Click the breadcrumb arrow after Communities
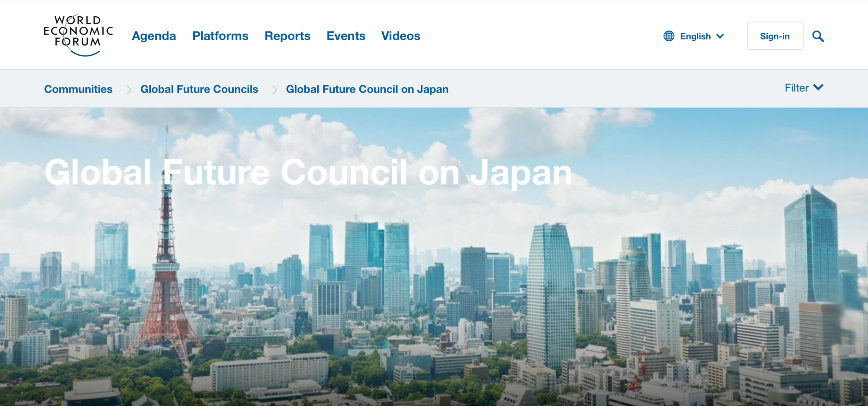 (129, 90)
